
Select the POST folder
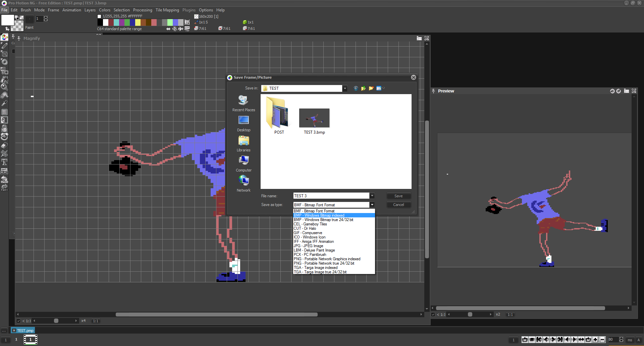(x=279, y=116)
